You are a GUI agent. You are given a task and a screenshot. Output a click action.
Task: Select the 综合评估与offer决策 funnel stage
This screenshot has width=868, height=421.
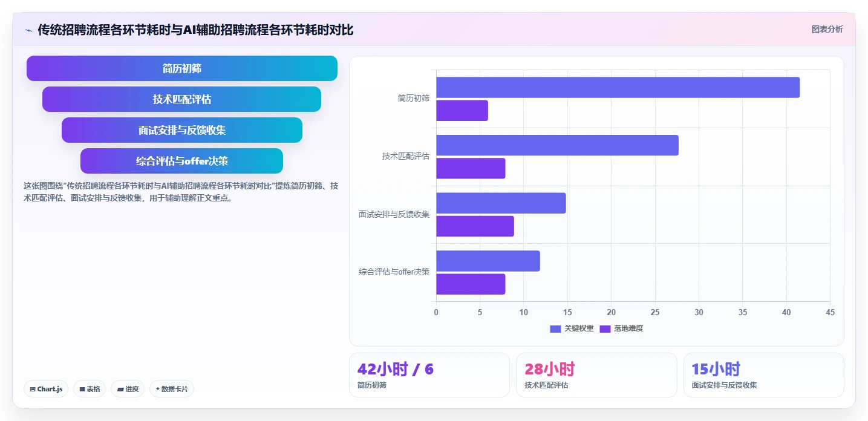(181, 161)
